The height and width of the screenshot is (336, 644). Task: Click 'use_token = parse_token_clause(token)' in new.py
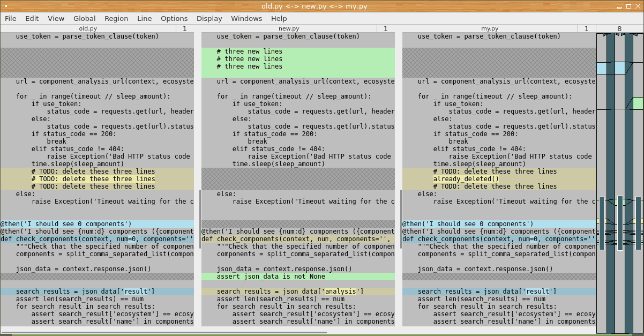coord(288,36)
